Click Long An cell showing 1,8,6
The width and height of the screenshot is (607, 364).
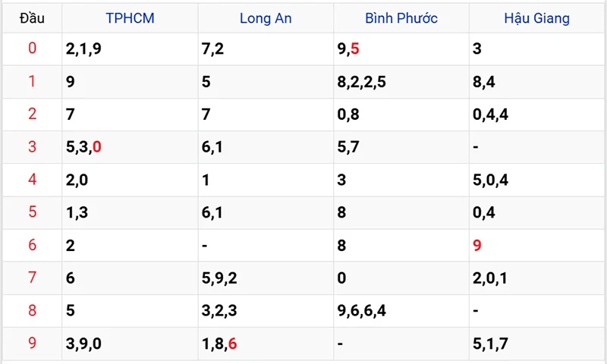tap(219, 344)
